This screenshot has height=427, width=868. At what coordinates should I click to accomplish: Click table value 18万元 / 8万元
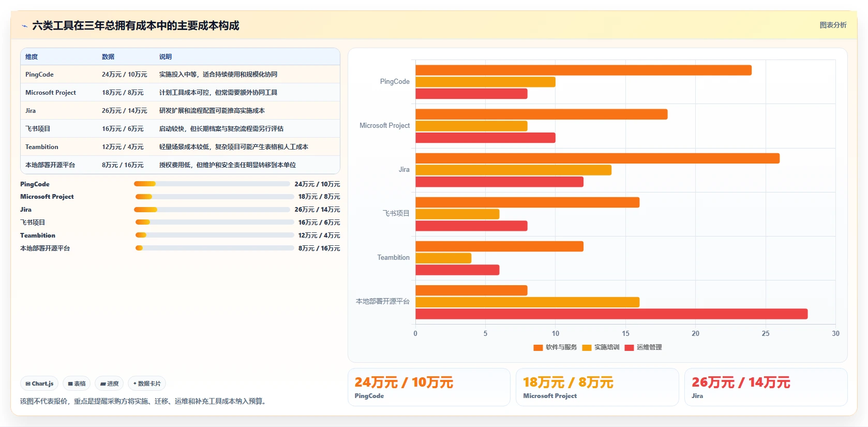[x=123, y=93]
